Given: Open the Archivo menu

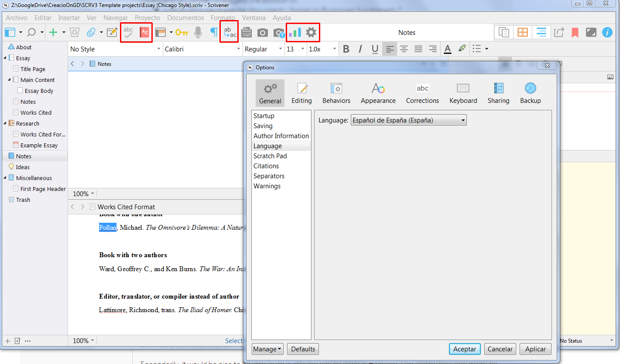Looking at the screenshot, I should click(x=17, y=18).
